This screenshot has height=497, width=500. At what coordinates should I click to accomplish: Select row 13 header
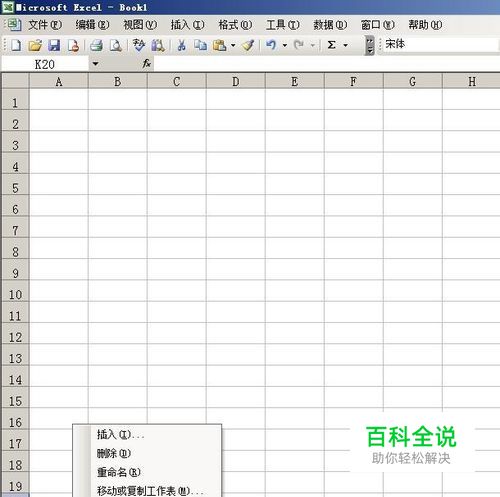coord(15,355)
